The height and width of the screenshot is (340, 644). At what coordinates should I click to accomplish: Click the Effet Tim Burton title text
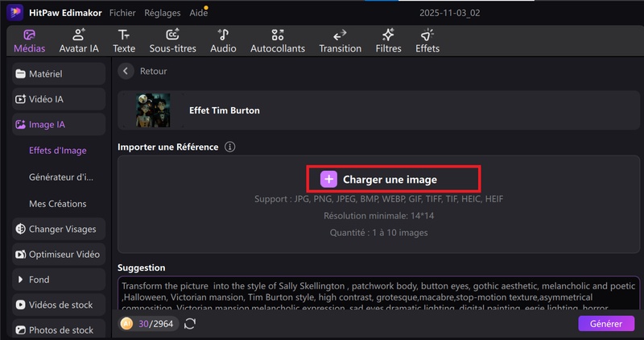pos(225,110)
